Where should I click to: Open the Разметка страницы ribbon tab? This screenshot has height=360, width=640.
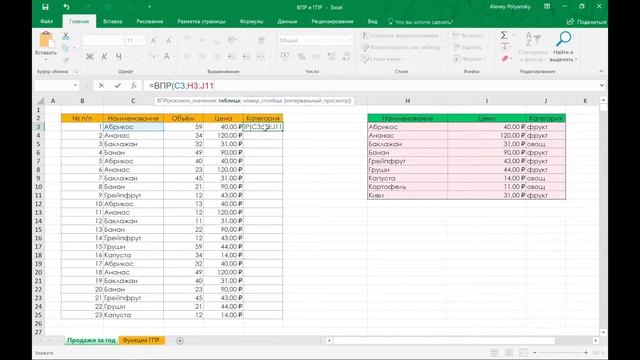point(201,21)
